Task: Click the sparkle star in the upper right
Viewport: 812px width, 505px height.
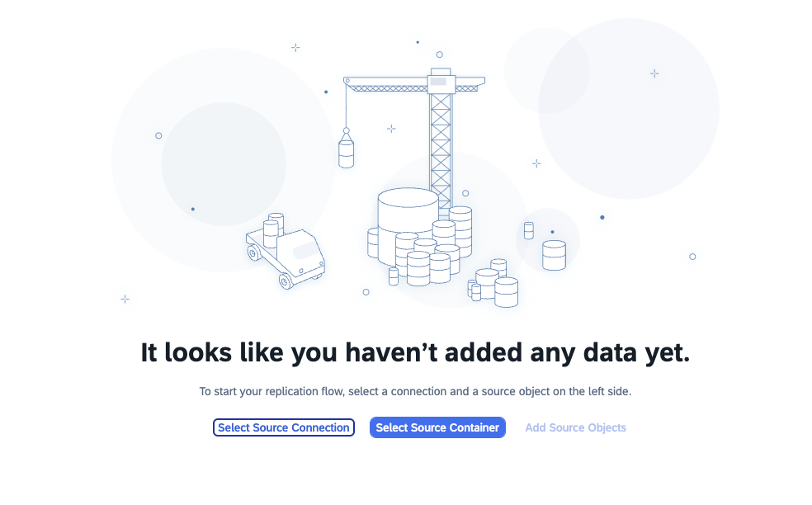Action: 654,73
